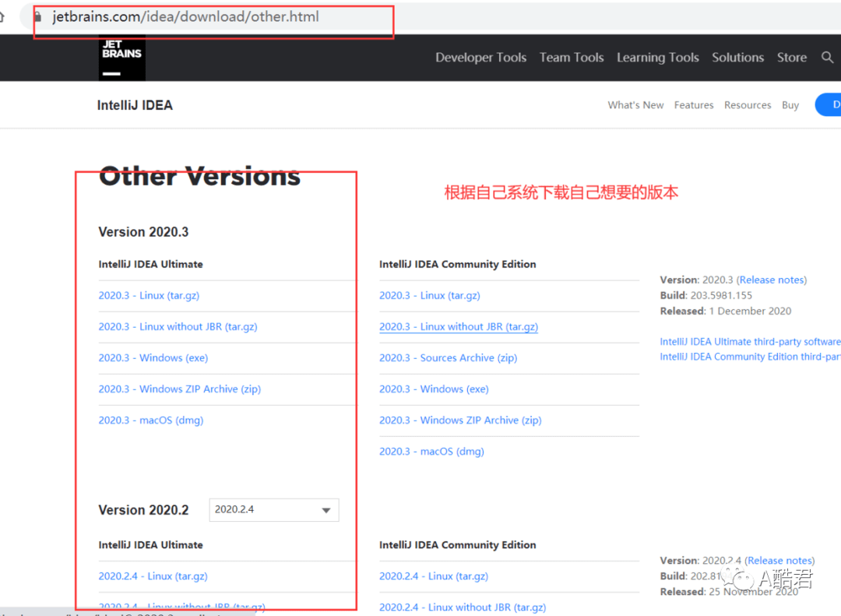Download Ultimate 2020.3 - macOS (dmg)

151,421
